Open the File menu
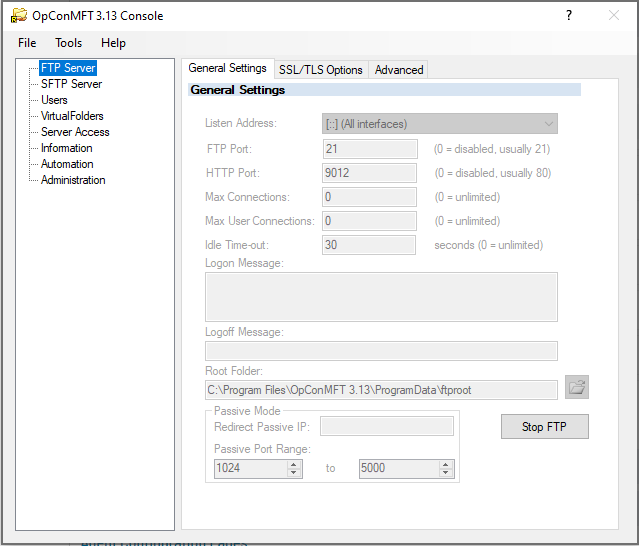The width and height of the screenshot is (639, 546). (27, 43)
